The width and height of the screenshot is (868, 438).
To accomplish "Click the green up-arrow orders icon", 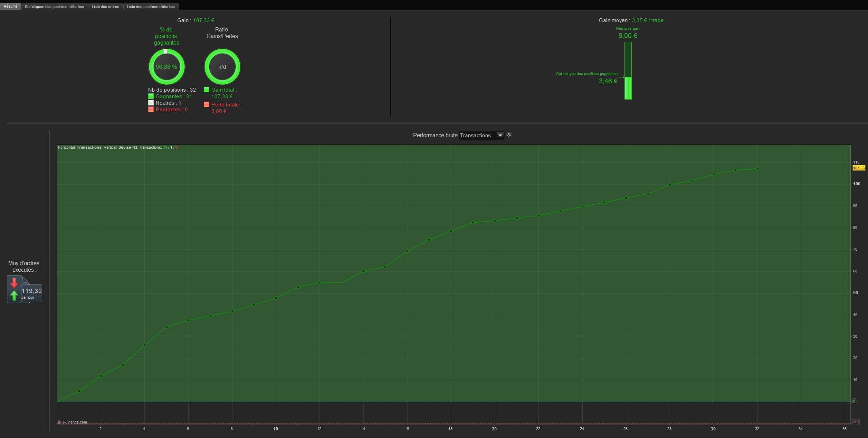I will point(14,296).
